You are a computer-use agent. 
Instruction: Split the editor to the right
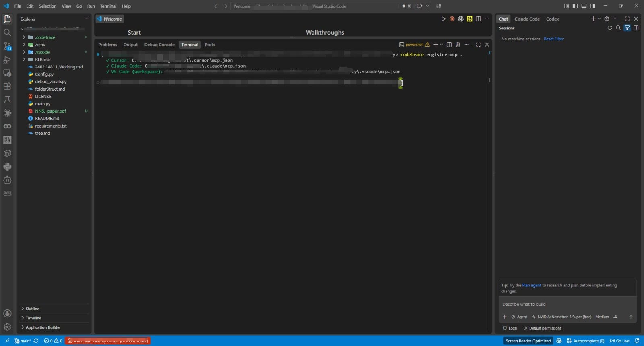tap(478, 19)
